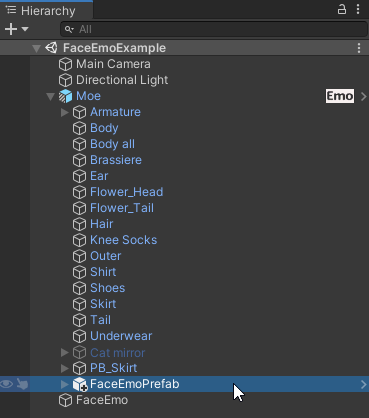Select the Shirt object
Screen dimensions: 369x418
(103, 272)
